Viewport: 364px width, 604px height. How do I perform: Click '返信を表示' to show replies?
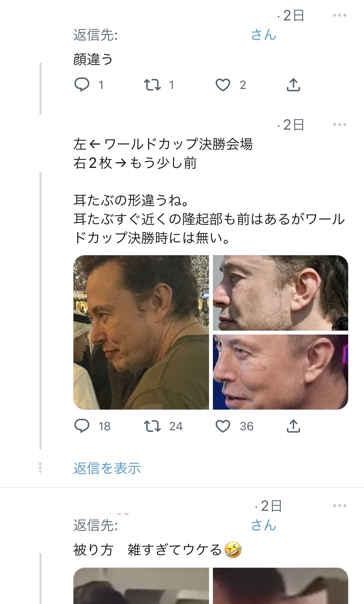click(107, 468)
